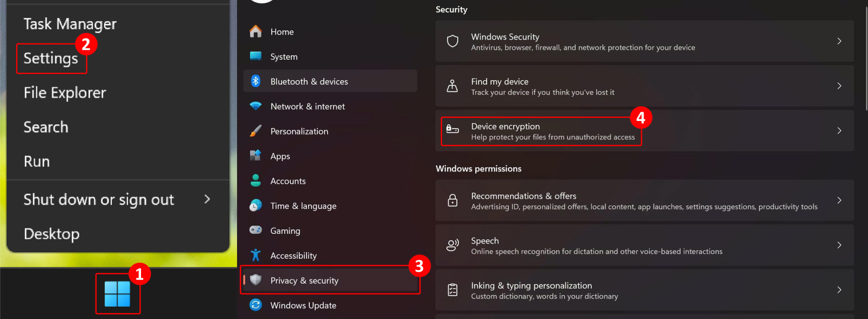
Task: Open Device encryption chevron arrow
Action: (x=839, y=131)
